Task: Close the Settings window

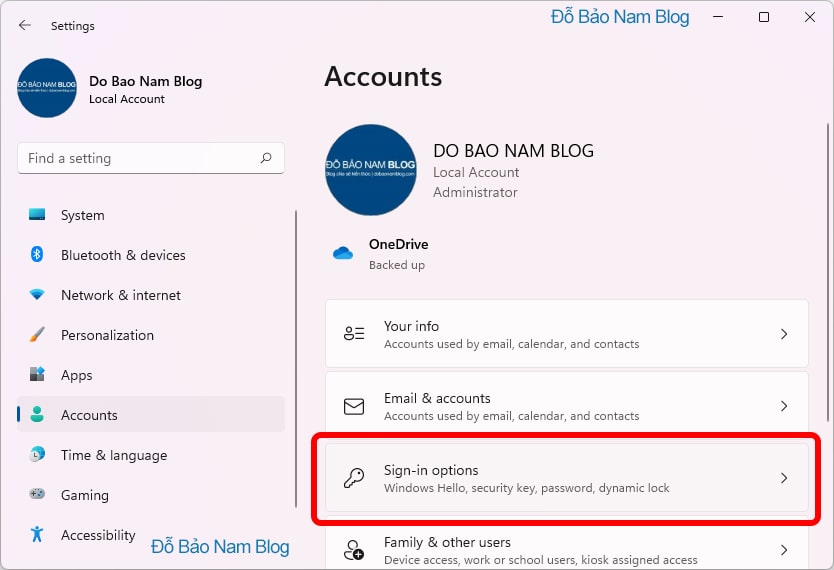Action: coord(810,17)
